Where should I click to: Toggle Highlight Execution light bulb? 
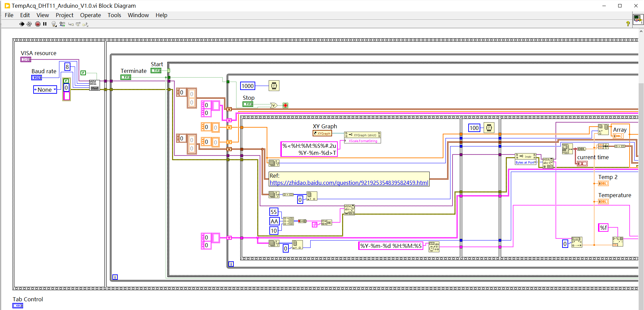click(x=54, y=24)
